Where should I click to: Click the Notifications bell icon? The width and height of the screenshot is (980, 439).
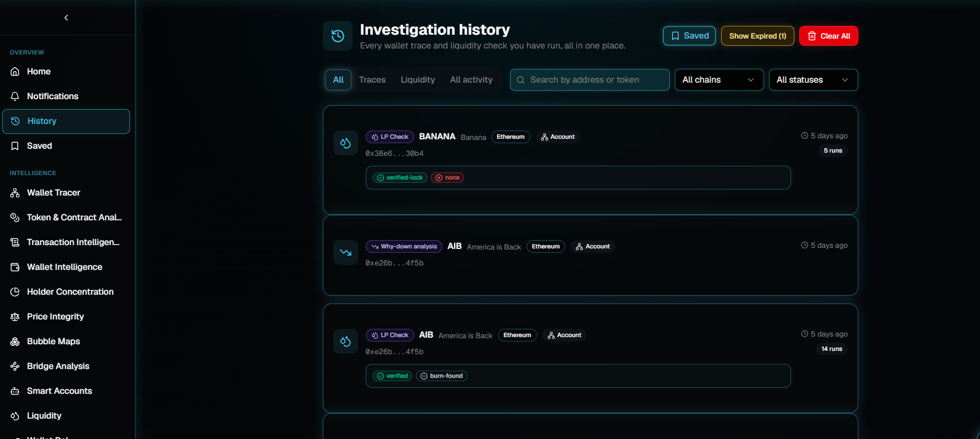coord(15,96)
